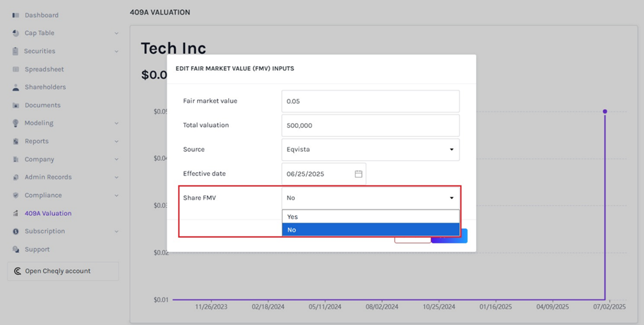The image size is (644, 325).
Task: Click the Cap Table pie icon
Action: click(x=16, y=33)
